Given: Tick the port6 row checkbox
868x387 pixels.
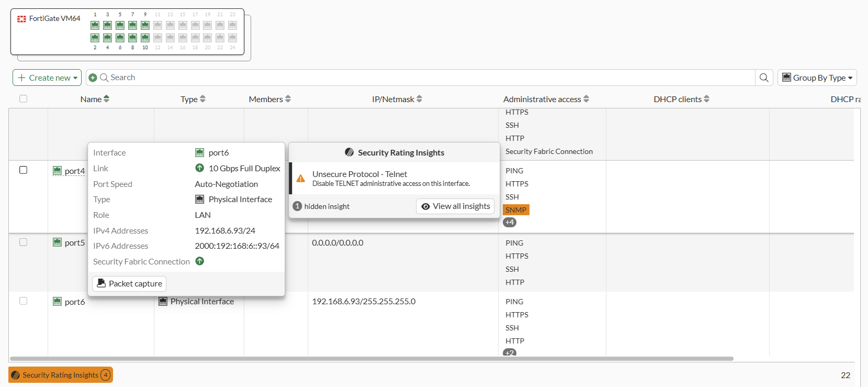Looking at the screenshot, I should click(23, 301).
